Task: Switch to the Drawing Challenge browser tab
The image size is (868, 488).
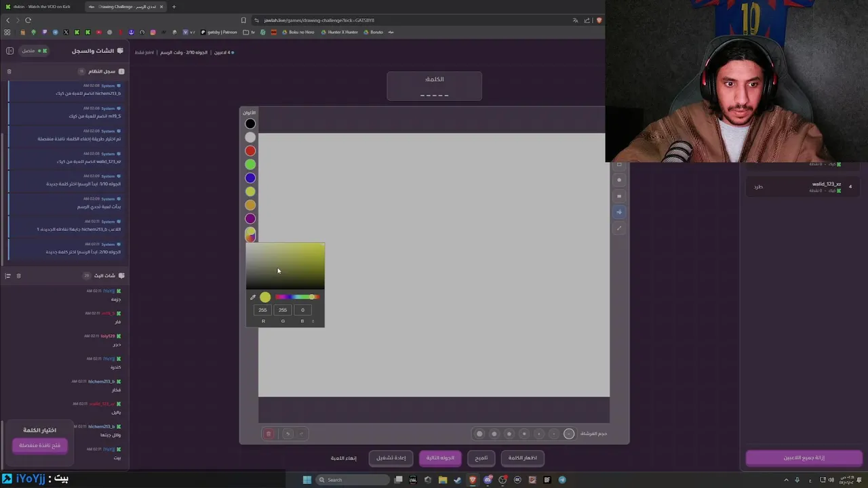Action: (127, 7)
